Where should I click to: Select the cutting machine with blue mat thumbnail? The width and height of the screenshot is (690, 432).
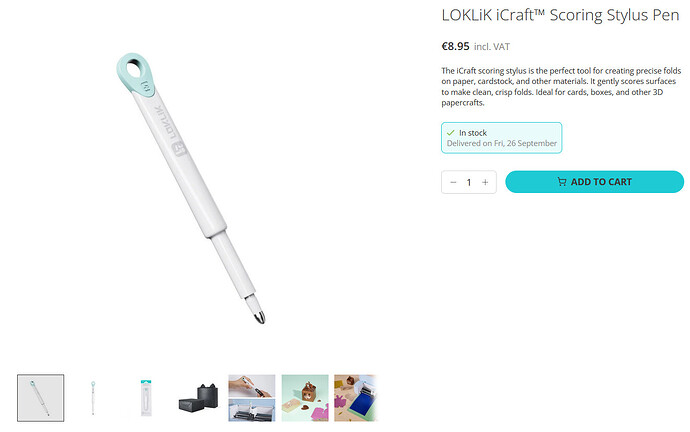356,398
